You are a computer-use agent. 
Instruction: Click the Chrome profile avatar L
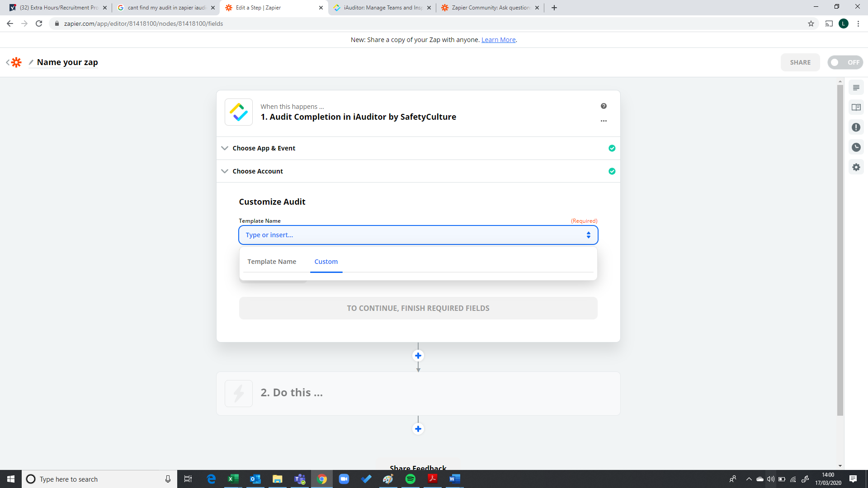[844, 23]
